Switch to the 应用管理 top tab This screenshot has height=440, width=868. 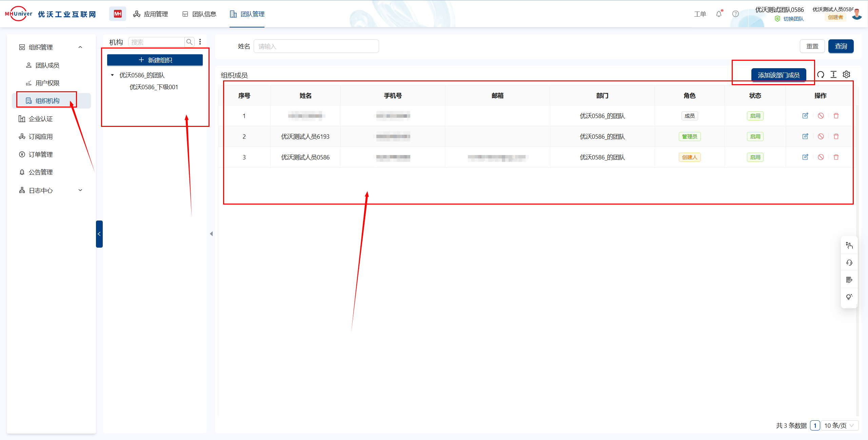(151, 14)
